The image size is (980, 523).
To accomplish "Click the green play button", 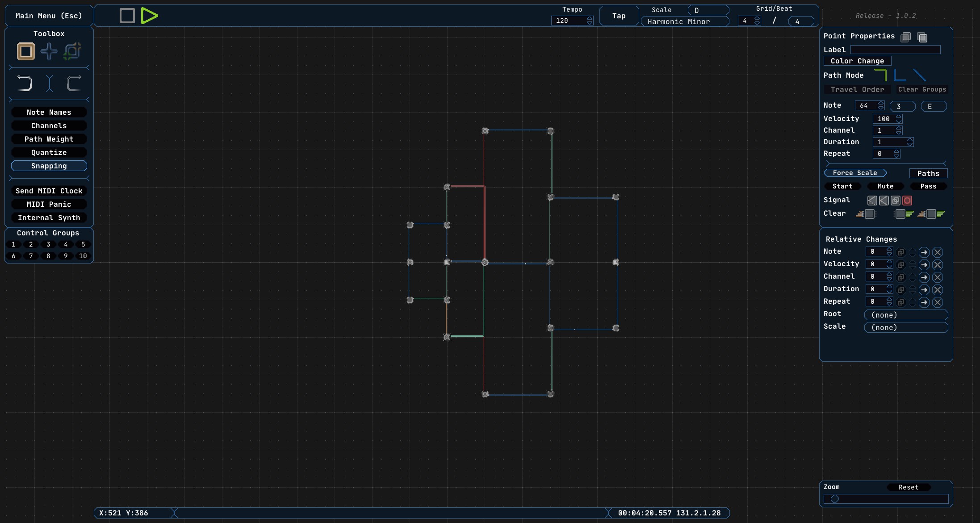I will pyautogui.click(x=149, y=16).
